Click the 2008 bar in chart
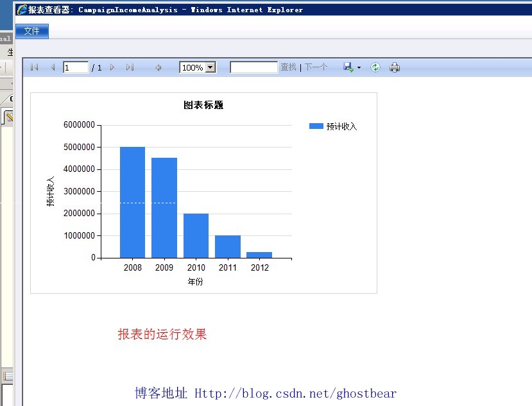 click(132, 203)
